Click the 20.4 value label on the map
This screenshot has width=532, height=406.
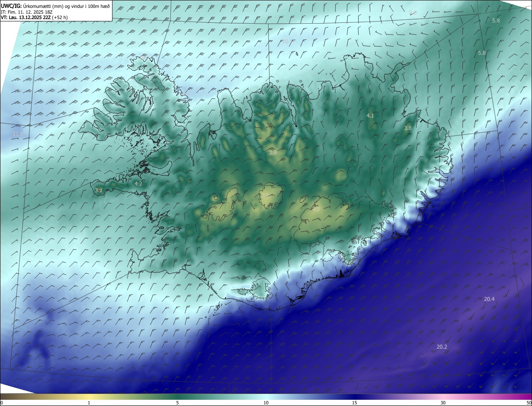(x=489, y=299)
